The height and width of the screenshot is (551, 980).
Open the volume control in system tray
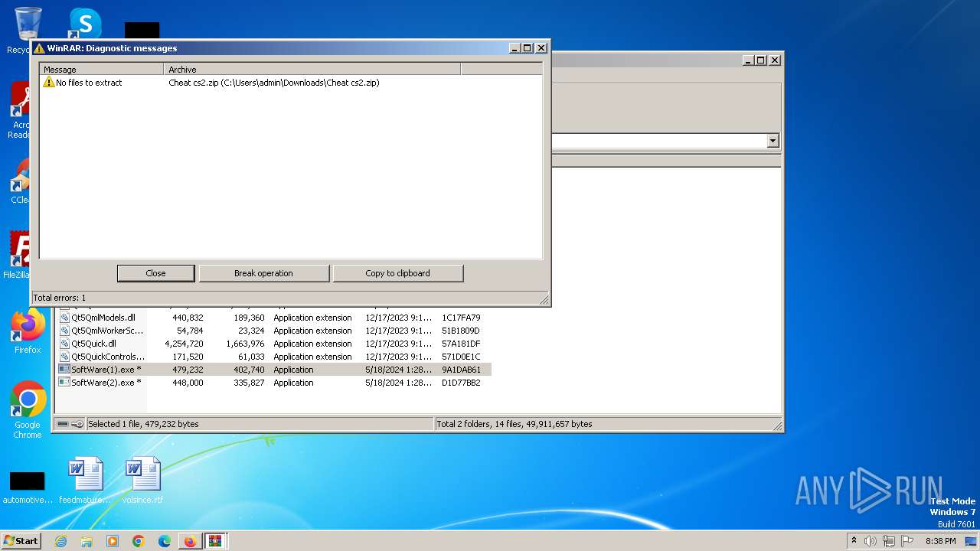click(x=871, y=541)
